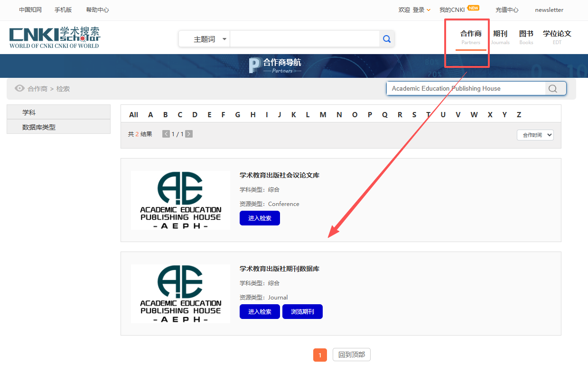588x374 pixels.
Task: Switch to the 期刊 Journals tab
Action: click(500, 37)
